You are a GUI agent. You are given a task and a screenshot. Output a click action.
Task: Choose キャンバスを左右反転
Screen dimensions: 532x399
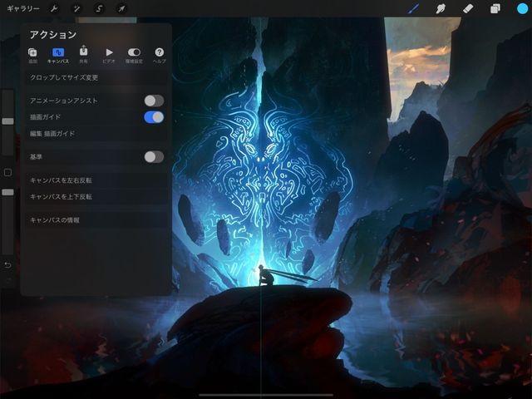tap(96, 180)
